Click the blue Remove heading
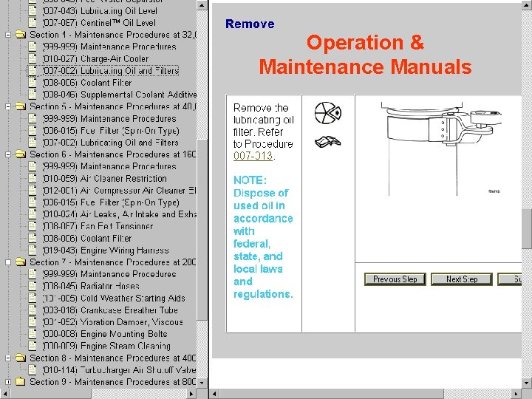 coord(250,24)
